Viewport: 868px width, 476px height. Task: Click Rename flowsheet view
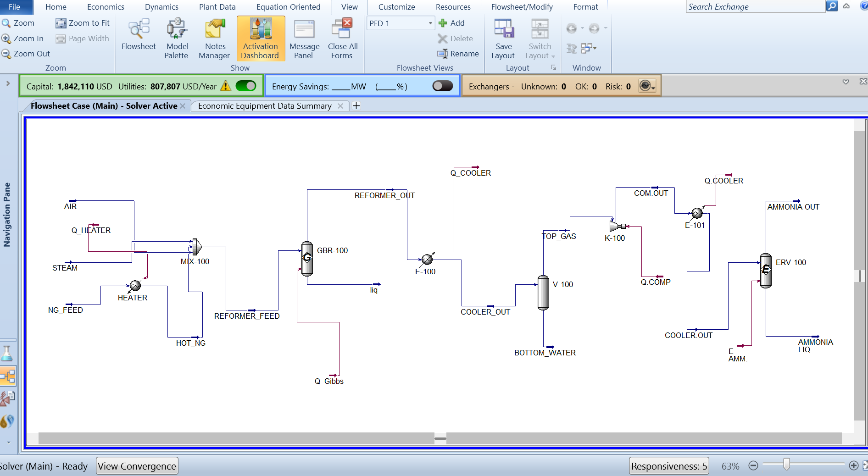pos(458,54)
